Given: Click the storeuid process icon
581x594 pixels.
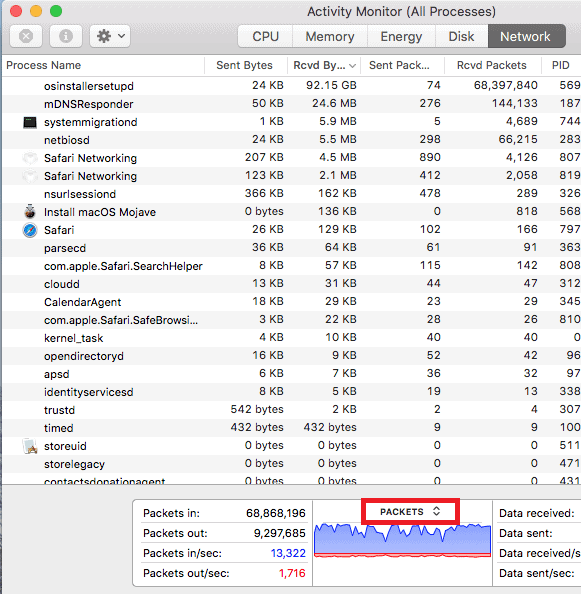Looking at the screenshot, I should 30,446.
